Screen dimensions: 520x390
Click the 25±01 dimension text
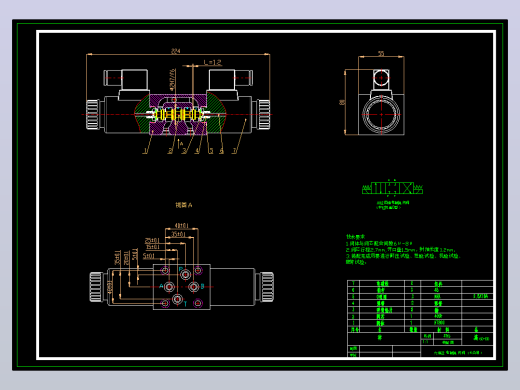[x=152, y=240]
